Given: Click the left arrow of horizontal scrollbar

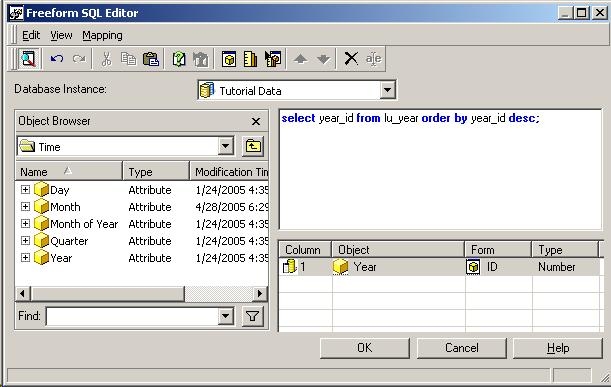Looking at the screenshot, I should point(23,293).
